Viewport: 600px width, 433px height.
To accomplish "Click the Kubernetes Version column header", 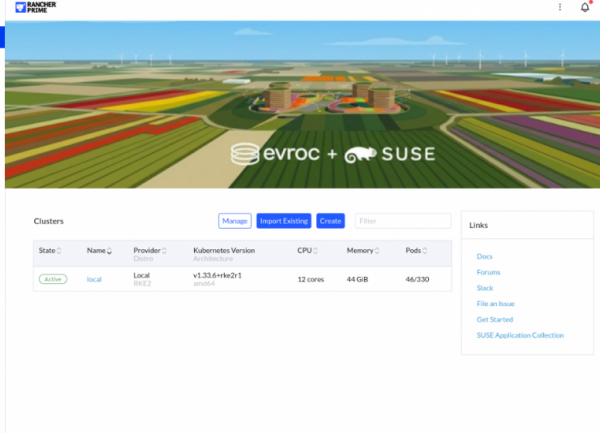I will (224, 251).
